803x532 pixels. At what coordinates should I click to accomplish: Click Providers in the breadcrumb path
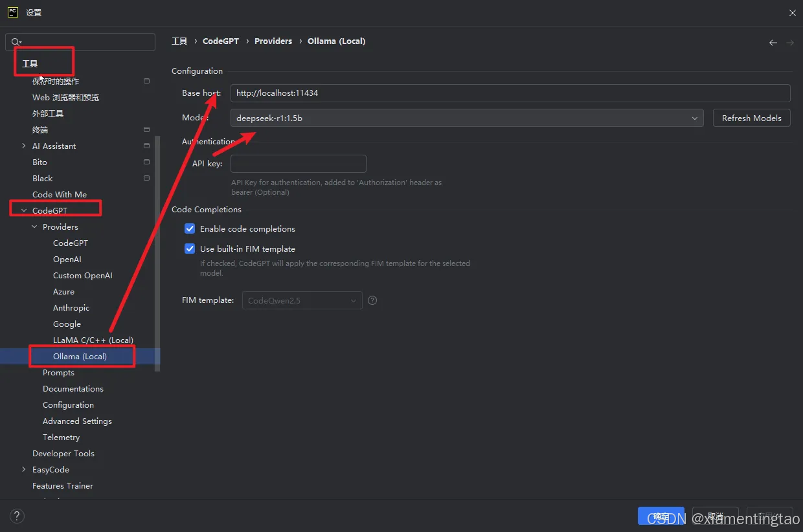(273, 41)
